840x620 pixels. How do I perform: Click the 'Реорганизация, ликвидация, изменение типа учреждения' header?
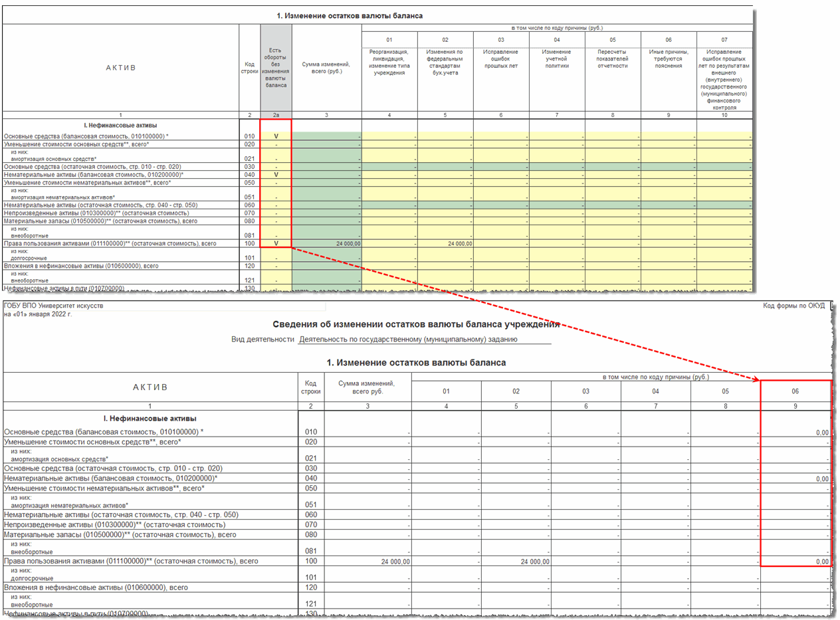pos(389,63)
